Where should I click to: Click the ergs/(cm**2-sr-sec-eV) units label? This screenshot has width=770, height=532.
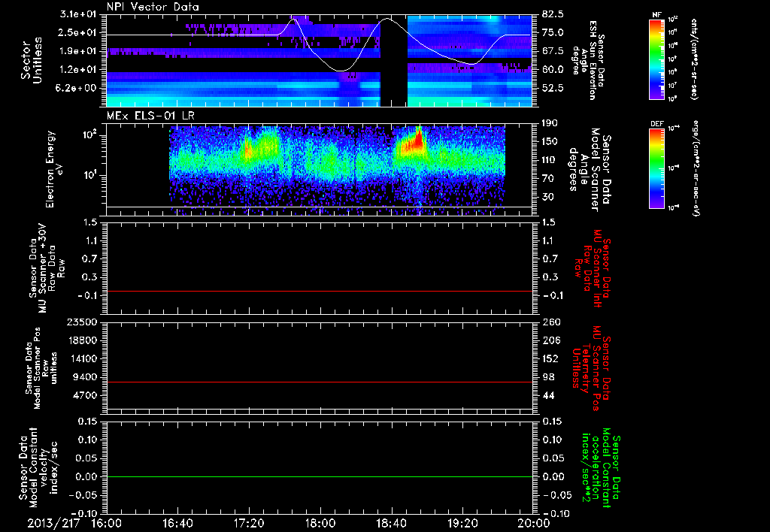695,168
